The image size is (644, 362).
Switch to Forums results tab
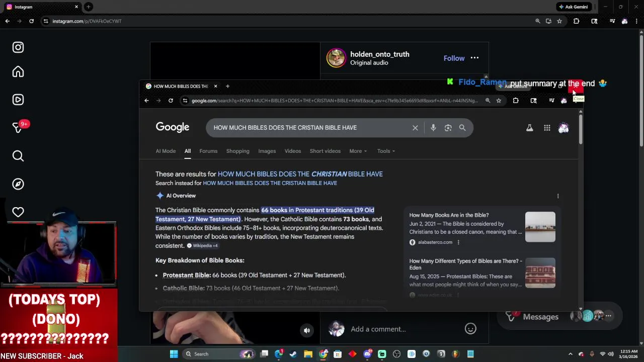(208, 151)
